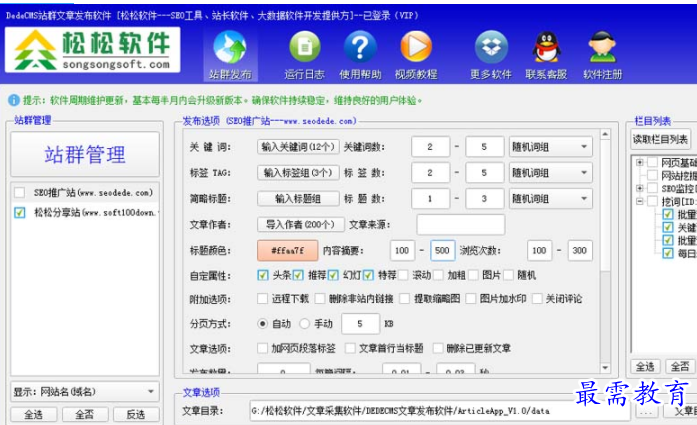Click the 输入标题组 button
697x425 pixels.
298,198
